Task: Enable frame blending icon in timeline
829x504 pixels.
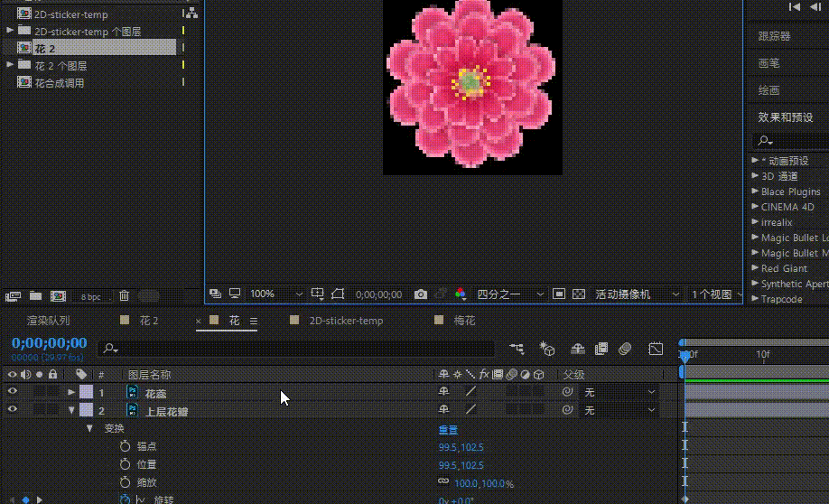Action: click(601, 349)
